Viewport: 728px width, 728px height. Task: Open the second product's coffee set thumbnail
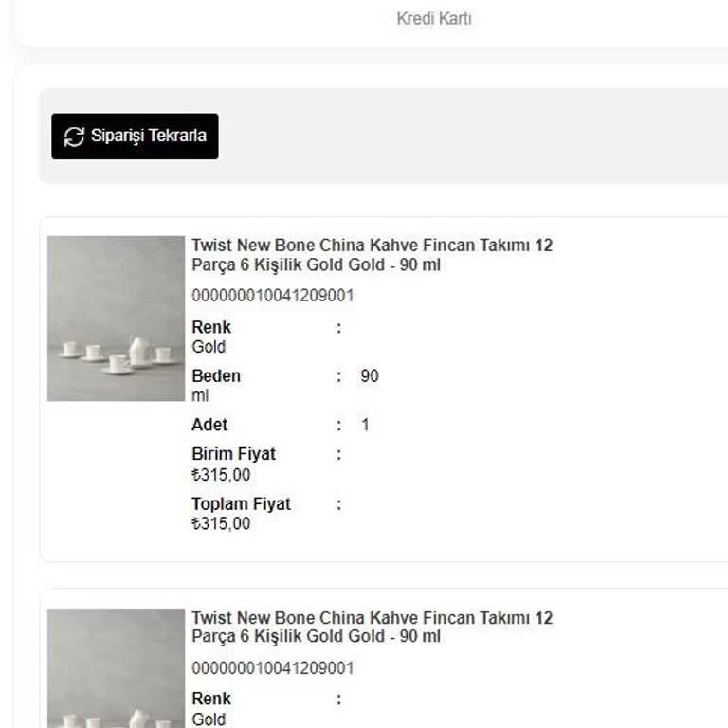tap(116, 668)
